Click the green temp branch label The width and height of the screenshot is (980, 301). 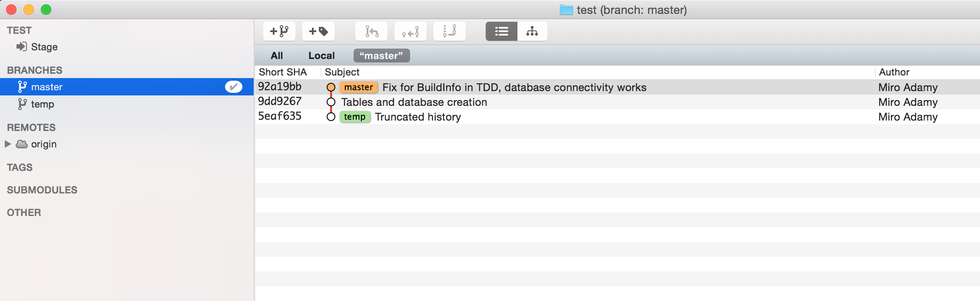(355, 117)
